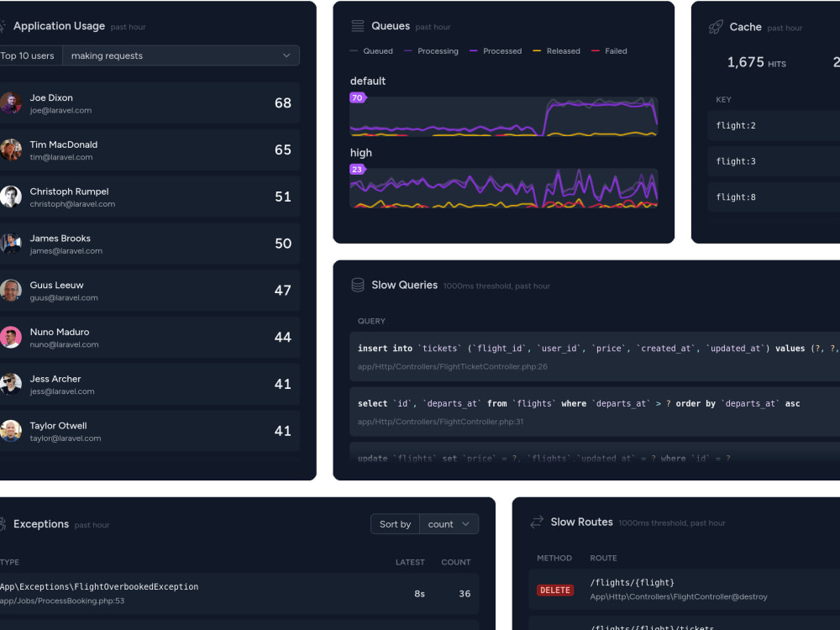Click the COUNT column header

pos(456,562)
